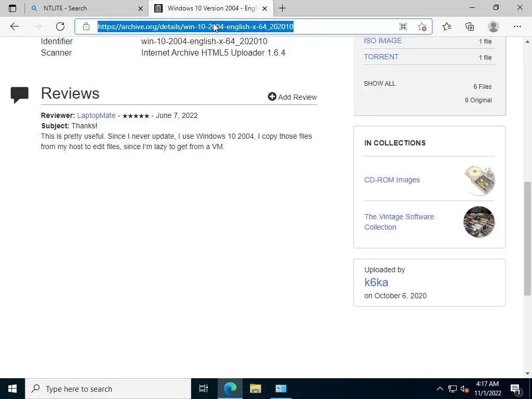The width and height of the screenshot is (532, 399).
Task: Open the CD-ROM Images collection link
Action: [392, 180]
